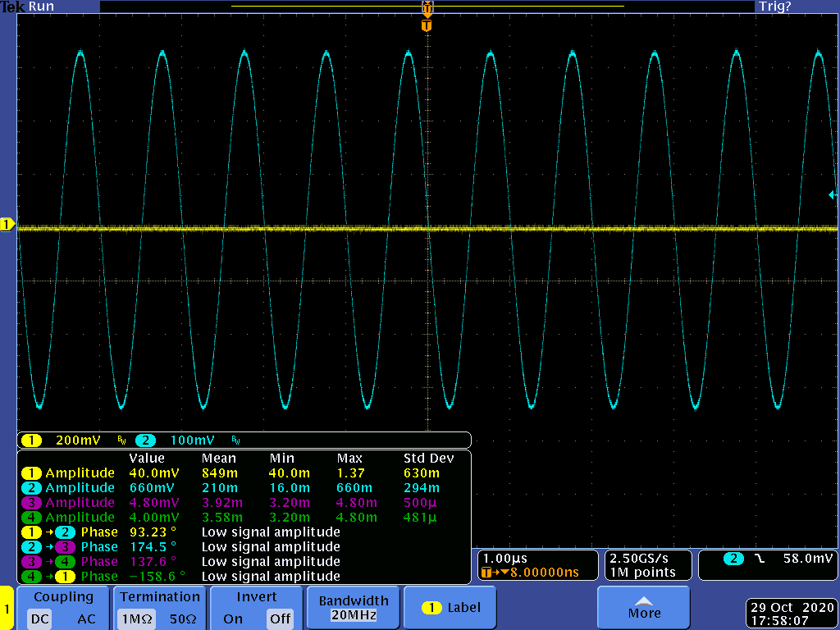Open the channel 1 Label menu

[x=450, y=608]
